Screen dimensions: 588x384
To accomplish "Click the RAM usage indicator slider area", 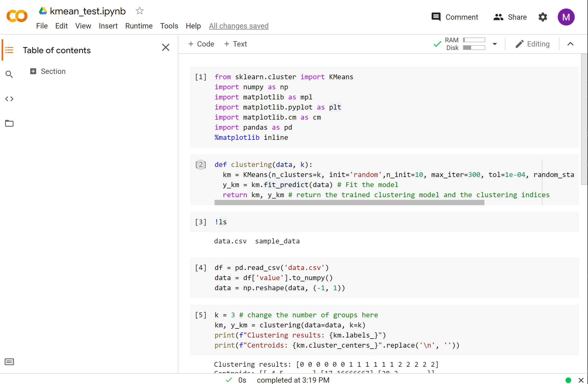I will click(x=474, y=40).
